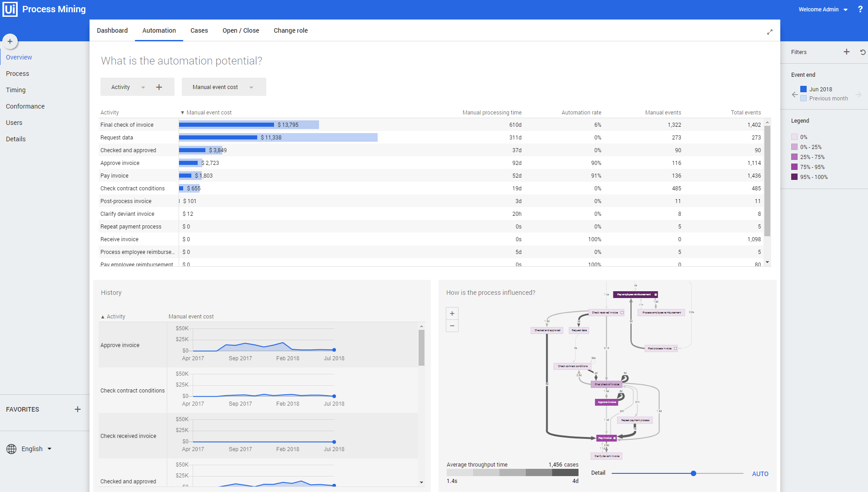Expand the dashboard to fullscreen

tap(770, 32)
